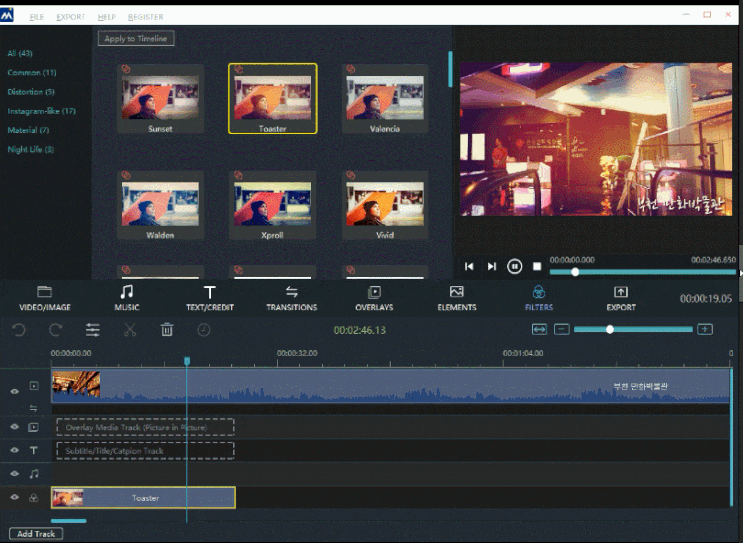
Task: Pause the video preview
Action: (514, 266)
